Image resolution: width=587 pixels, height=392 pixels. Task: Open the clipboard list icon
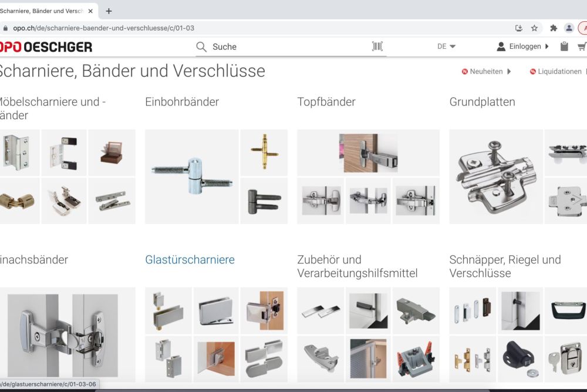[x=564, y=46]
